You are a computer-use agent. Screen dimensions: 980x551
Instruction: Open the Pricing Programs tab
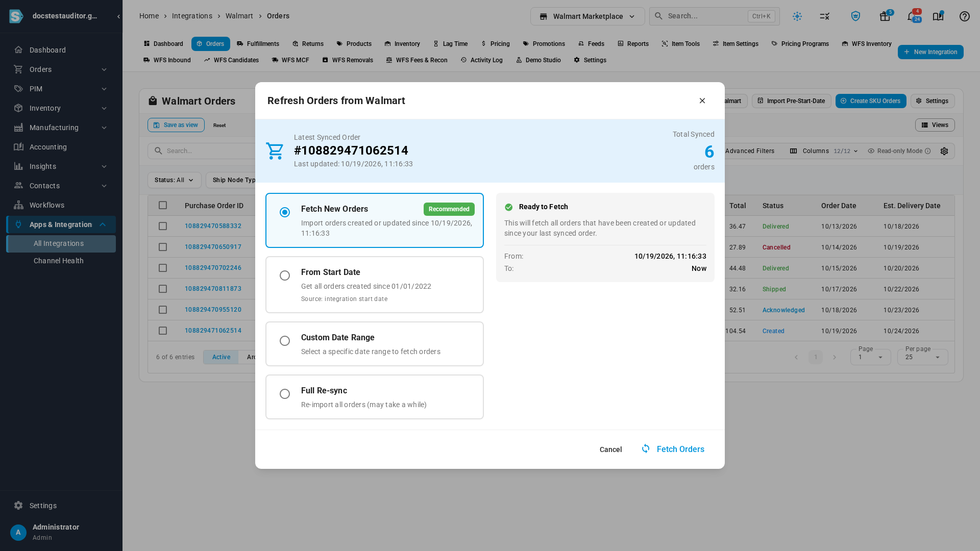pos(800,44)
